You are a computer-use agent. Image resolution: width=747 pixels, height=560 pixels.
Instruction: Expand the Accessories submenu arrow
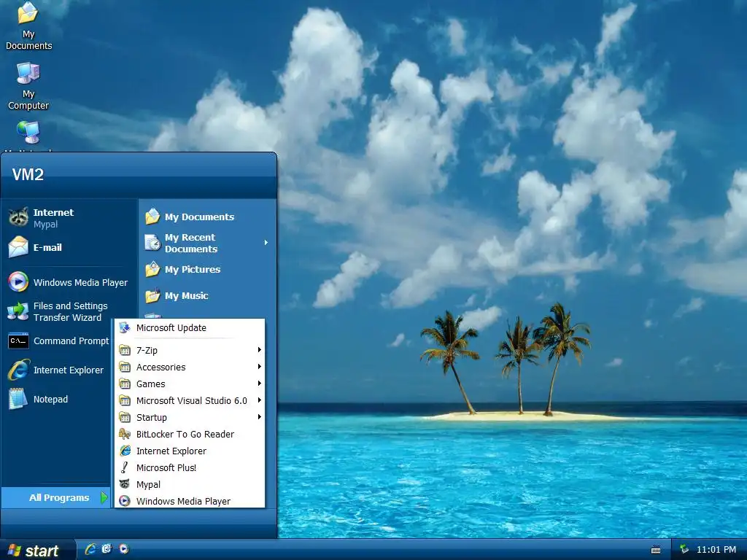click(x=259, y=367)
